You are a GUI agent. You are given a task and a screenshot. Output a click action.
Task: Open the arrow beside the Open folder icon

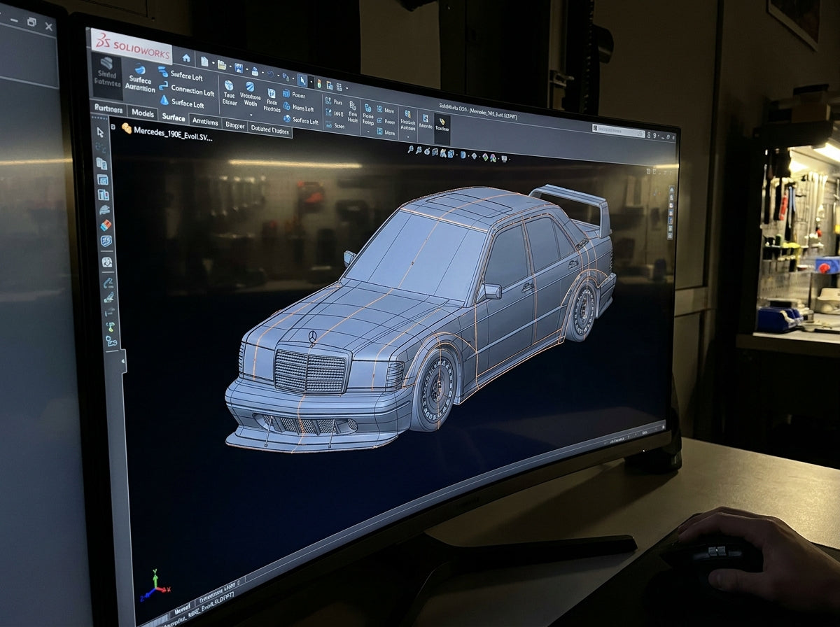pos(230,66)
